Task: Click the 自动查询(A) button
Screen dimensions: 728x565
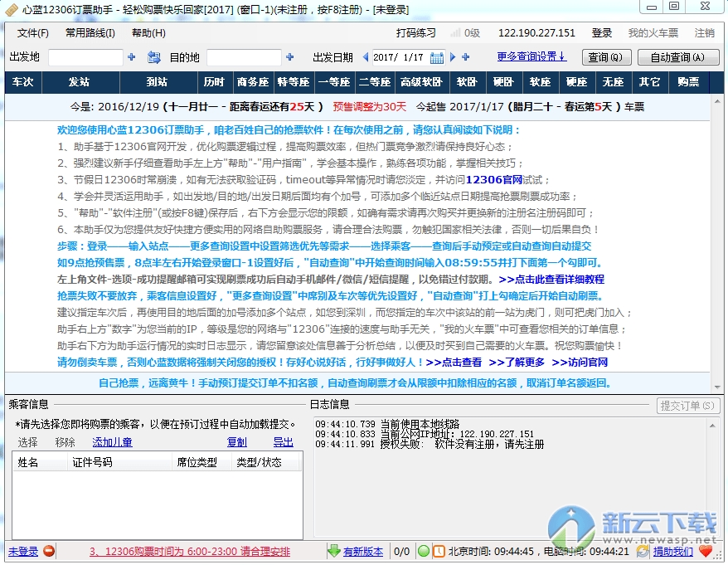Action: (x=678, y=56)
